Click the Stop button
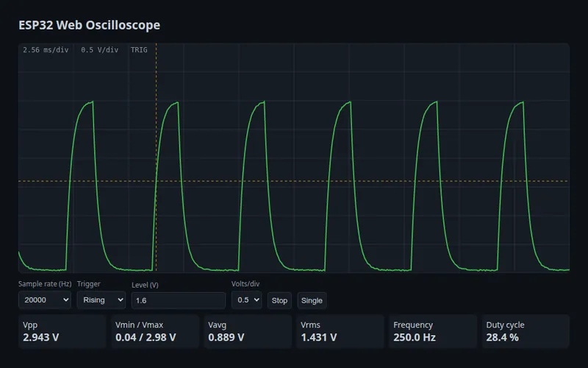 tap(279, 300)
